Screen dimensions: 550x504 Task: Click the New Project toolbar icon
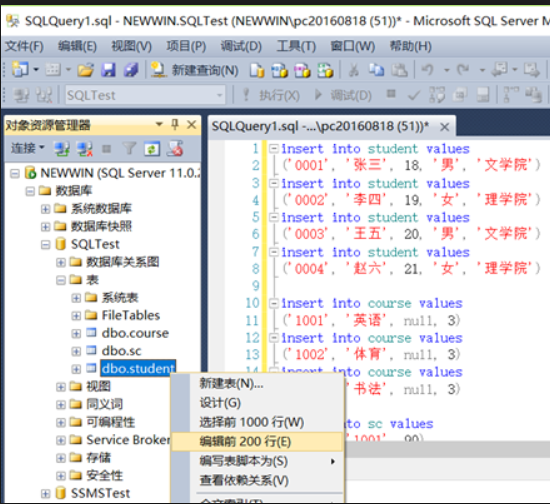coord(20,70)
